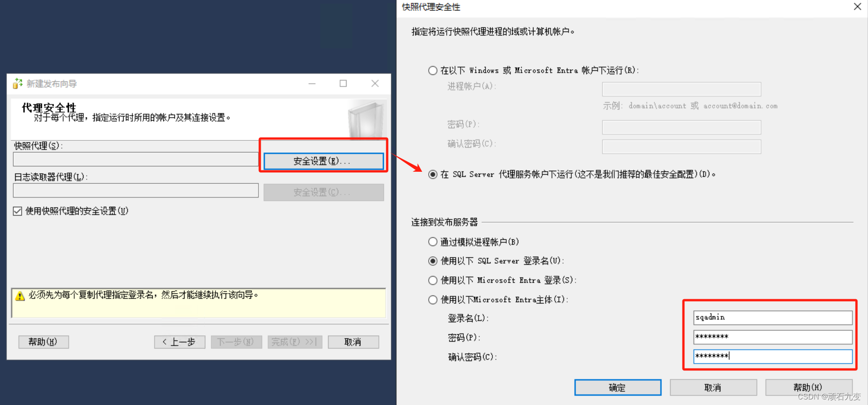
Task: Click into the 确认密码 field under login
Action: [x=772, y=356]
